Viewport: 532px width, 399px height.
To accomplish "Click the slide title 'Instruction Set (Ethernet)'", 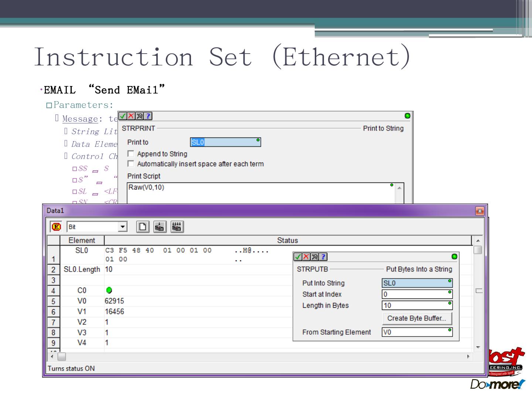I will tap(222, 57).
